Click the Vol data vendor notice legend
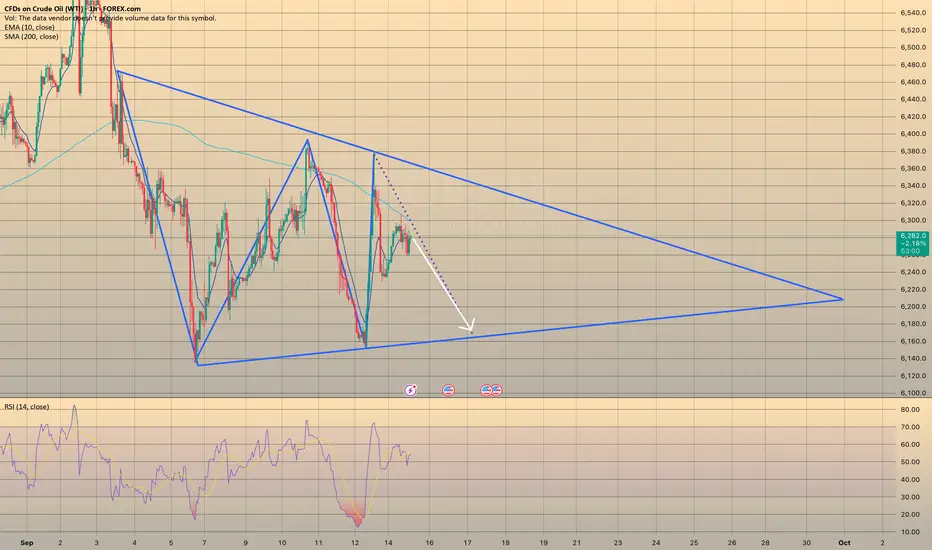 110,18
